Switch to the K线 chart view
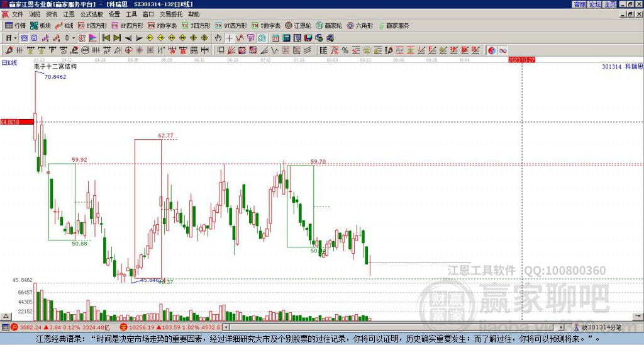 pos(64,25)
